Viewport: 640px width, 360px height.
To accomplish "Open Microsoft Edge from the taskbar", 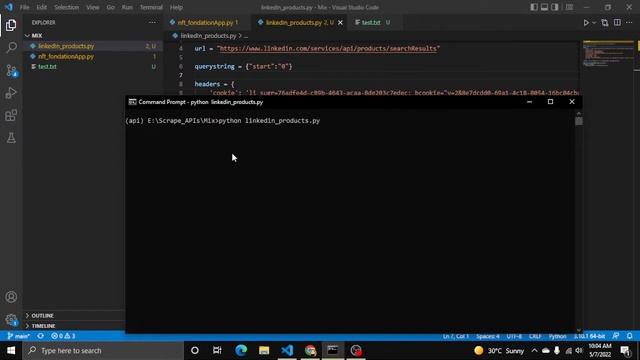I will pos(241,351).
